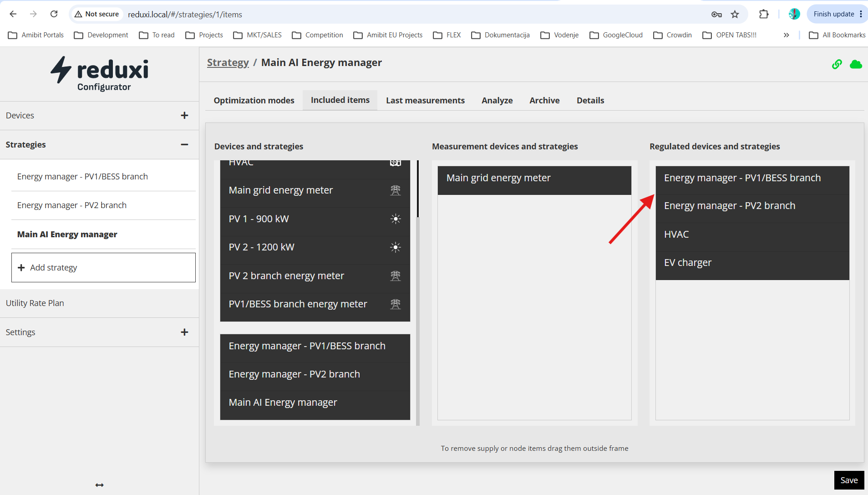Viewport: 868px width, 495px height.
Task: Open the Analyze tab
Action: coord(497,101)
